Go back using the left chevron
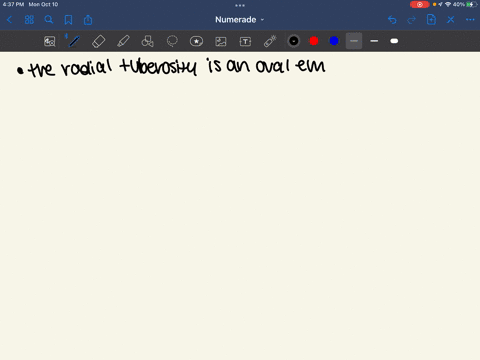This screenshot has width=480, height=360. coord(9,20)
